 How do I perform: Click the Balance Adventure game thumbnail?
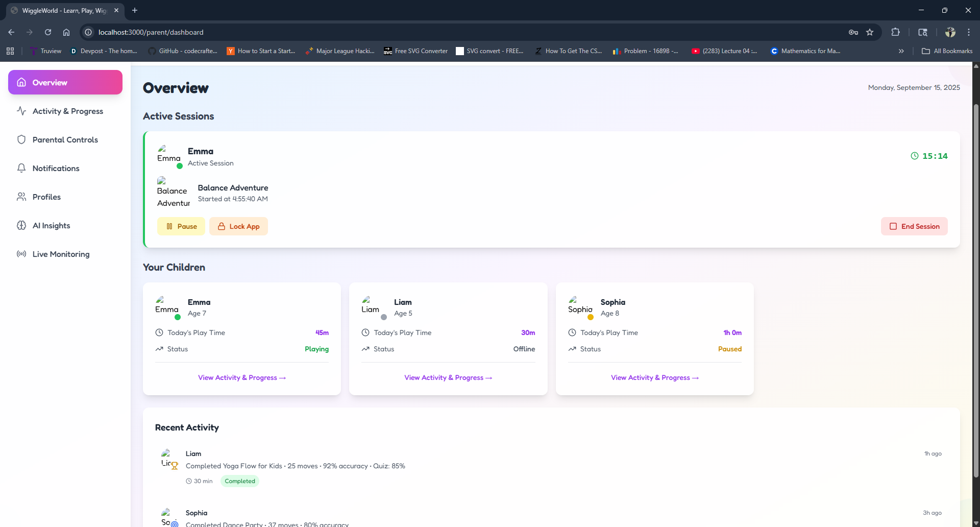point(174,193)
